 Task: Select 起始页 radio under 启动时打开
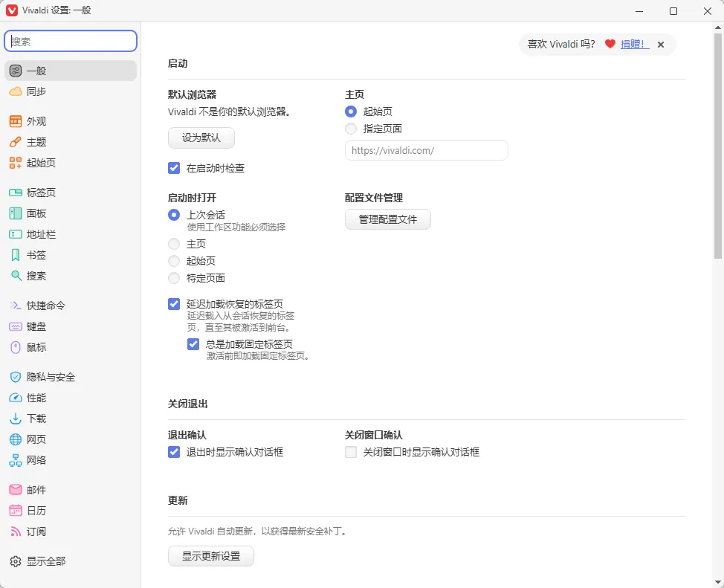click(x=174, y=261)
